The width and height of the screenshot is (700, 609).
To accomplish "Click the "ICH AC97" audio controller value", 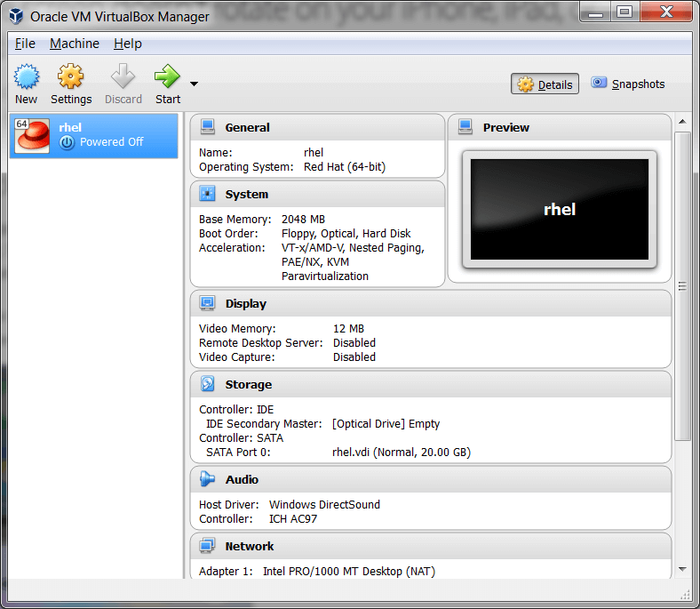I will [293, 518].
